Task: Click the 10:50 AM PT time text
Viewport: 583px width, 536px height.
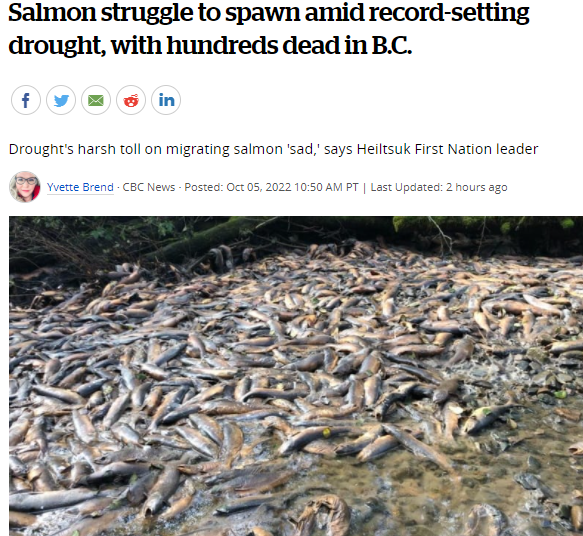Action: click(x=326, y=187)
